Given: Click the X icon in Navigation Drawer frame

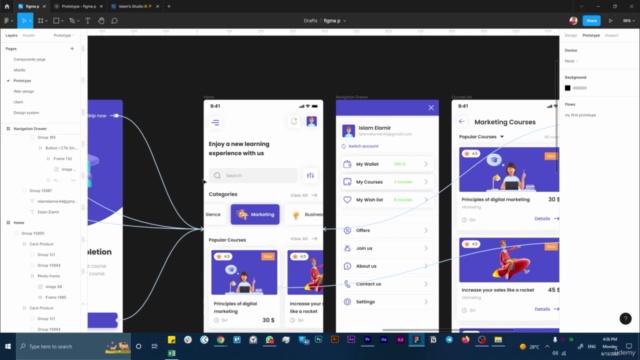Looking at the screenshot, I should click(x=431, y=108).
